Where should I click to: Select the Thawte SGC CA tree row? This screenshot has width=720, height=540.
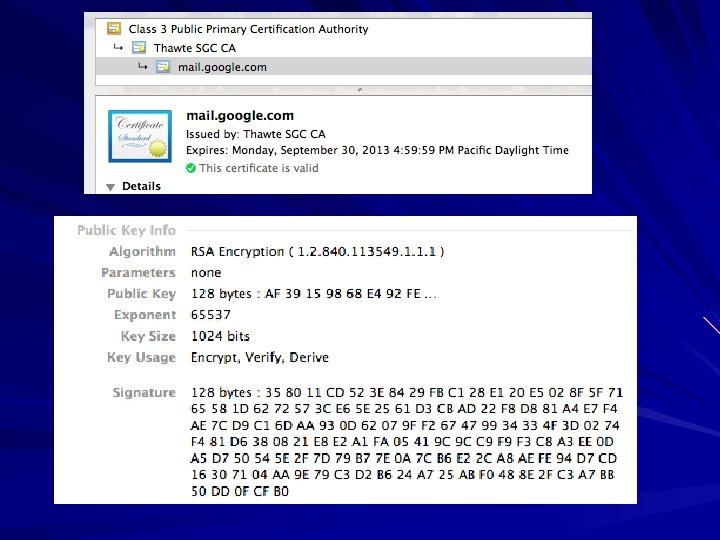(343, 48)
